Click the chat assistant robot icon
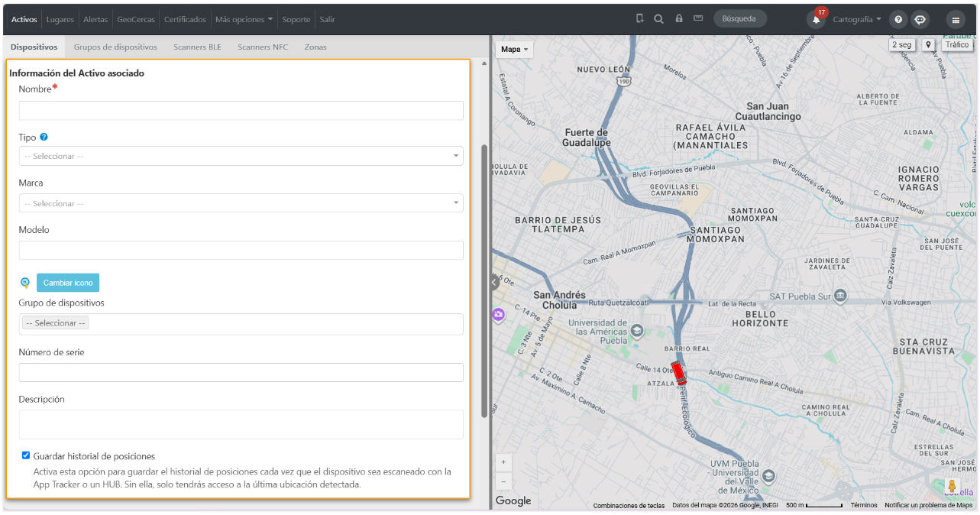Image resolution: width=980 pixels, height=515 pixels. tap(920, 19)
